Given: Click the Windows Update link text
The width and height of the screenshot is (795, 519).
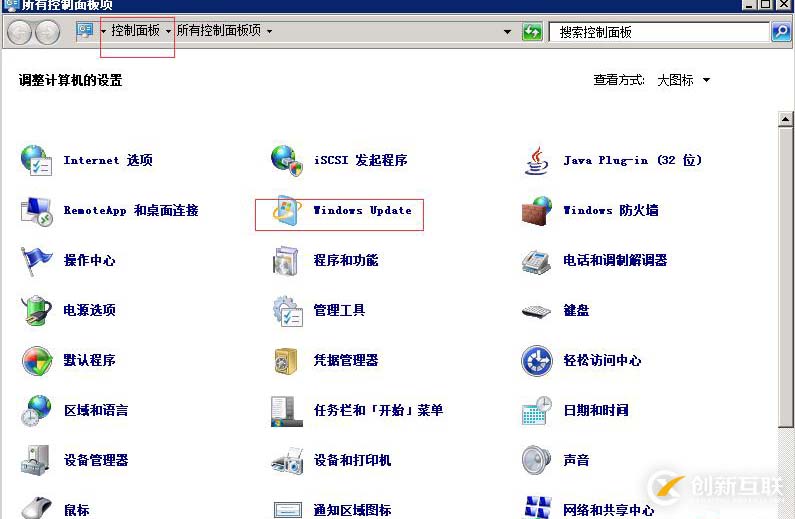Looking at the screenshot, I should click(x=363, y=210).
